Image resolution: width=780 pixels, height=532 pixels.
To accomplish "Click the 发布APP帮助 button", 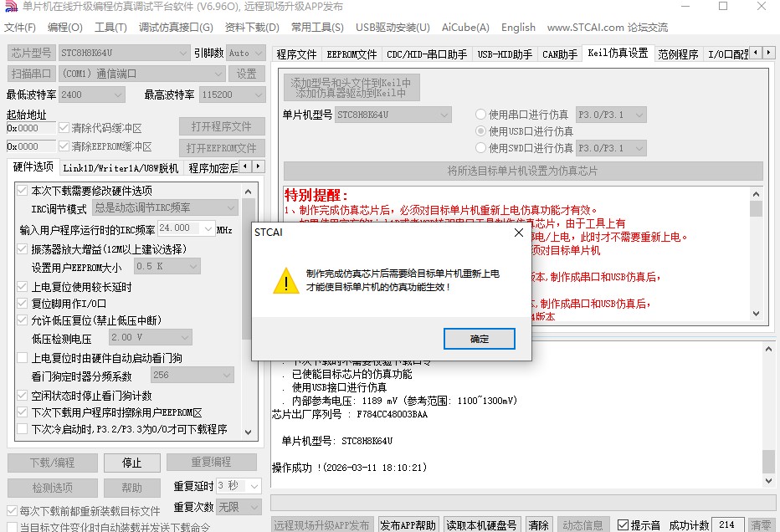I will pyautogui.click(x=408, y=525).
